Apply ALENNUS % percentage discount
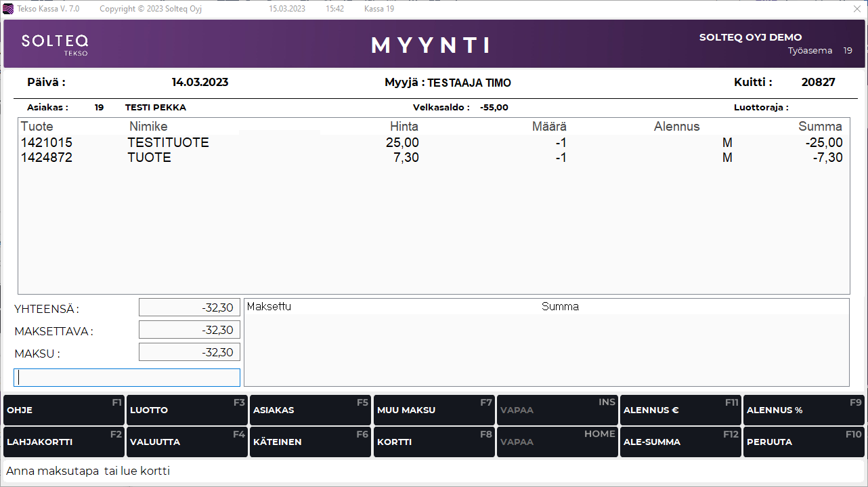The width and height of the screenshot is (868, 487). click(804, 410)
